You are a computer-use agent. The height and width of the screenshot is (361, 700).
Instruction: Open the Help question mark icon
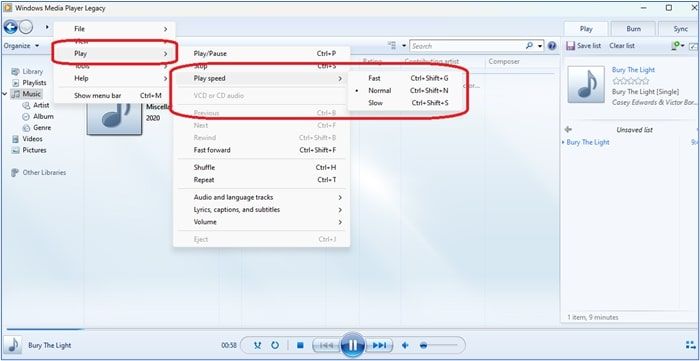pos(552,46)
